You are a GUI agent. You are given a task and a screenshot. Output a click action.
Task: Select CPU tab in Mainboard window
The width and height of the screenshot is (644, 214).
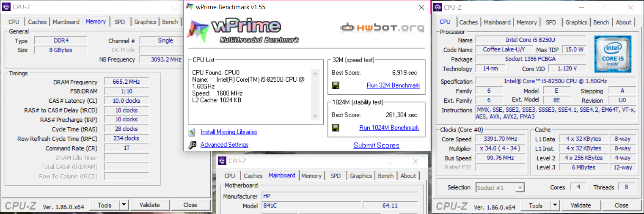click(x=230, y=176)
